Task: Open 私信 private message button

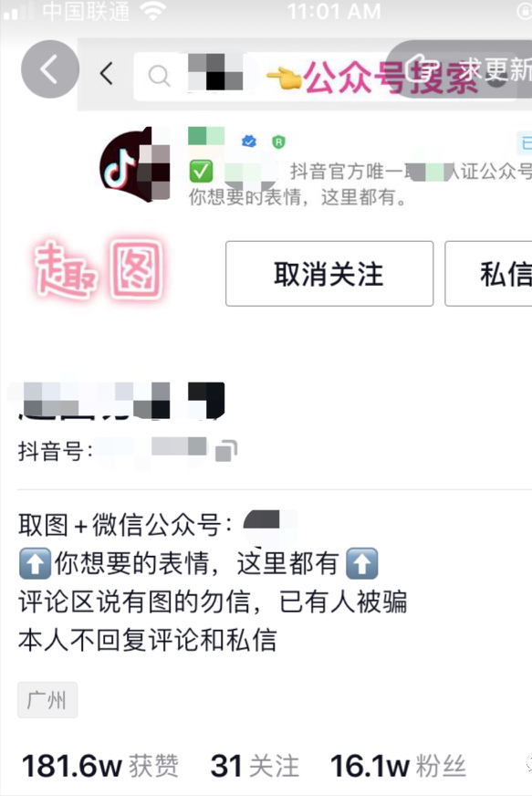Action: pos(488,274)
